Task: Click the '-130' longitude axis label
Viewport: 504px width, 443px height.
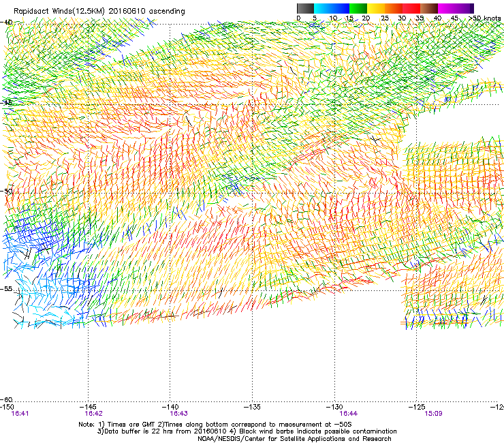Action: [x=334, y=407]
